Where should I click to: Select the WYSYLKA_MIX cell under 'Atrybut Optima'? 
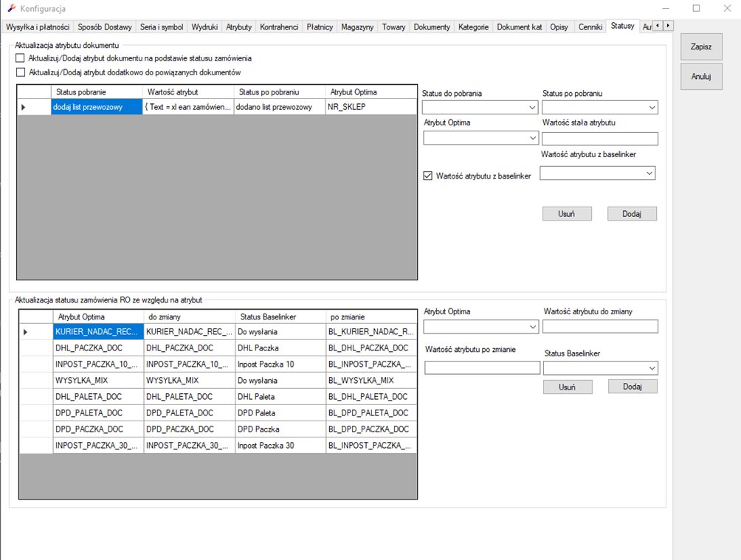point(98,381)
